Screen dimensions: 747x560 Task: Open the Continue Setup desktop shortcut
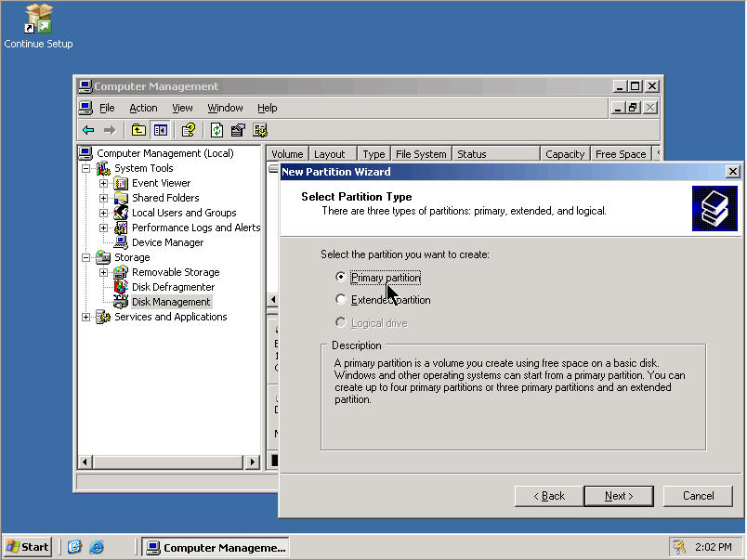pos(38,26)
